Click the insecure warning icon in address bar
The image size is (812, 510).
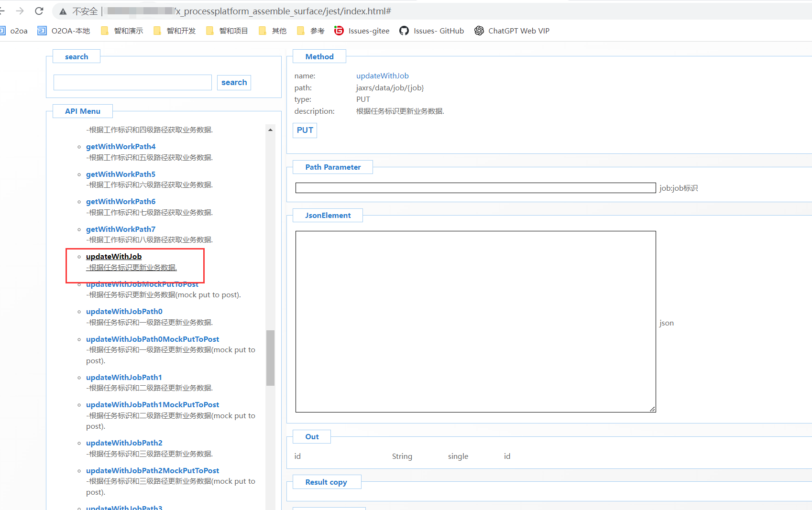click(x=63, y=11)
